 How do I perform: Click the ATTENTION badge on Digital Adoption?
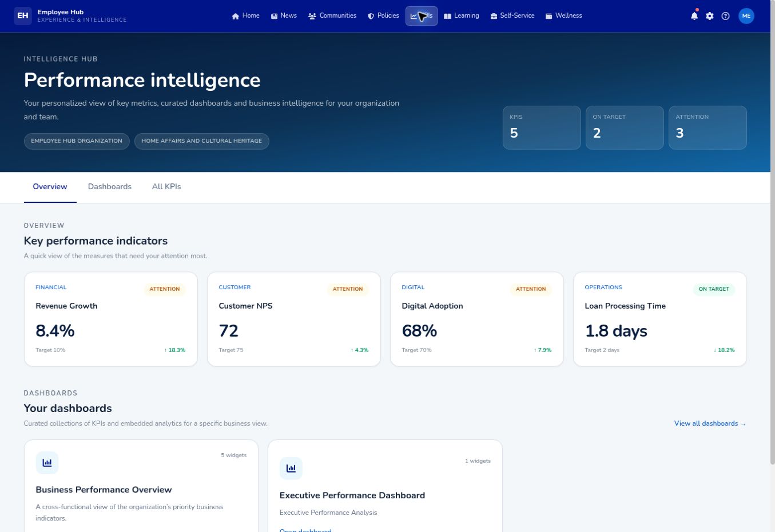click(531, 289)
